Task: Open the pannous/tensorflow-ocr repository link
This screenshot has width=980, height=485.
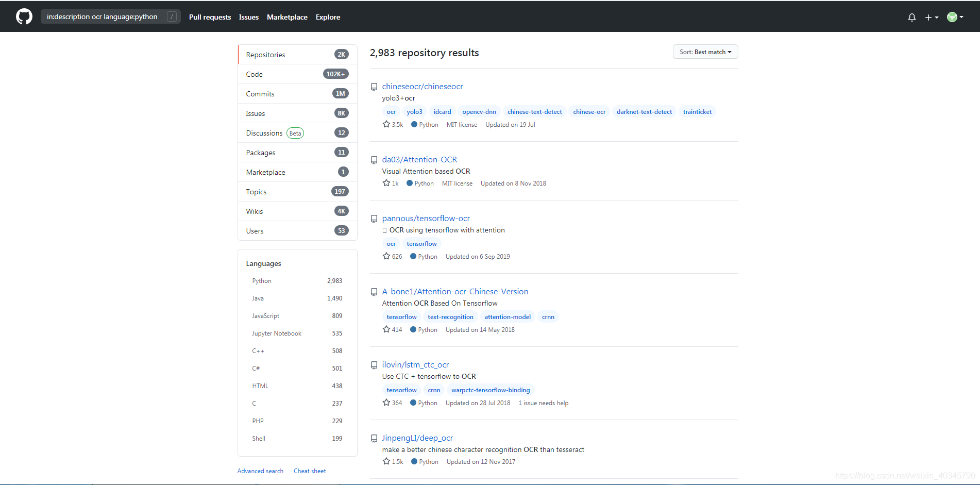Action: click(426, 219)
